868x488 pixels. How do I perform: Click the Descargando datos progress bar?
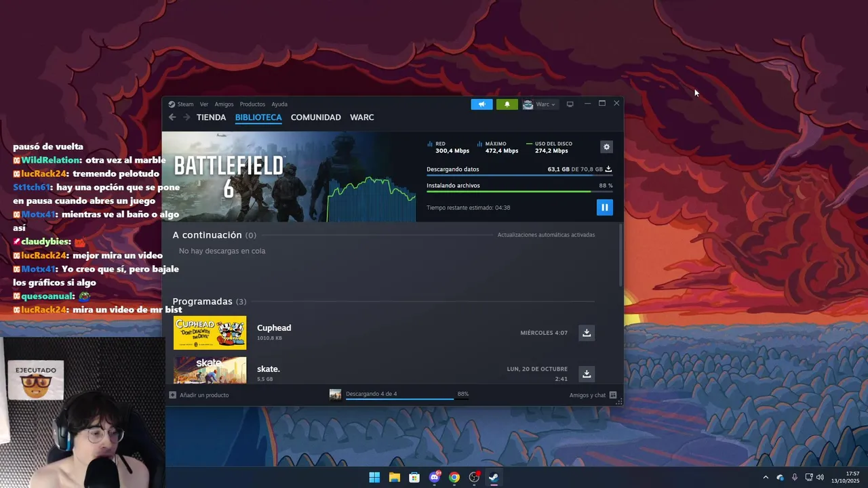click(x=519, y=176)
